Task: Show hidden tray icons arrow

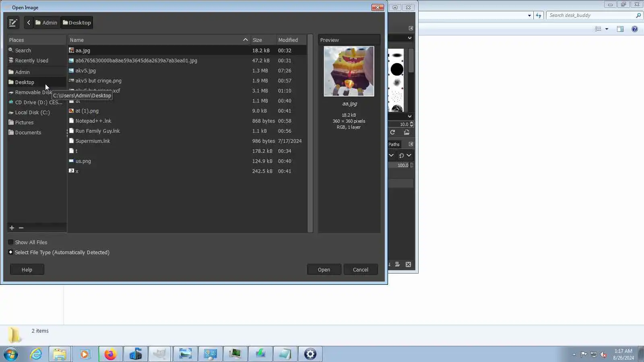Action: click(574, 355)
